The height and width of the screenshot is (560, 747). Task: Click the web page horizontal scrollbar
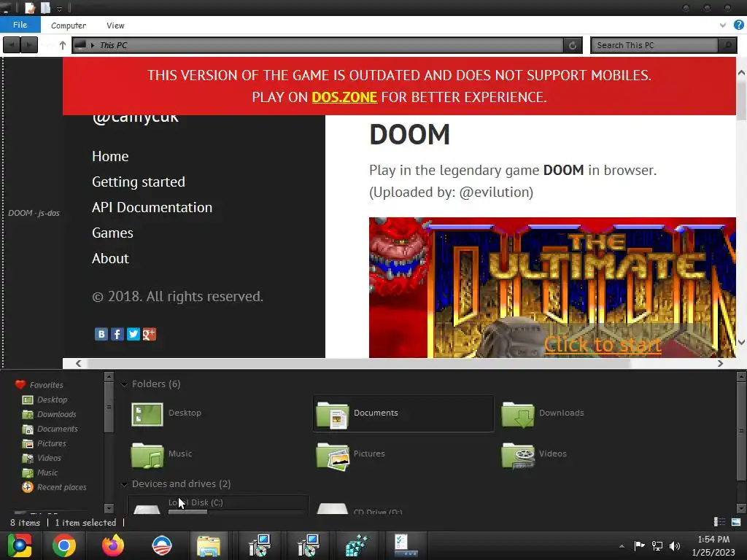(360, 363)
